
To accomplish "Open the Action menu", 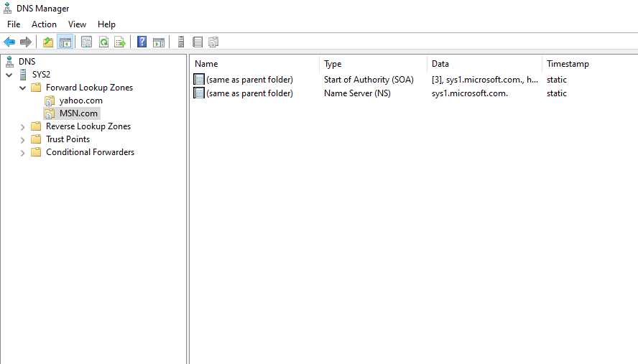I will coord(44,24).
